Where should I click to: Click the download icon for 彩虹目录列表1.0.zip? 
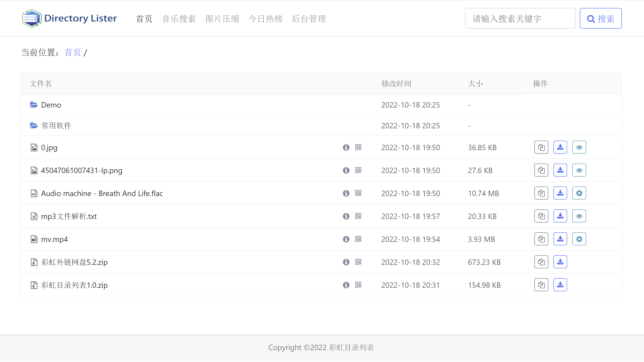point(560,285)
